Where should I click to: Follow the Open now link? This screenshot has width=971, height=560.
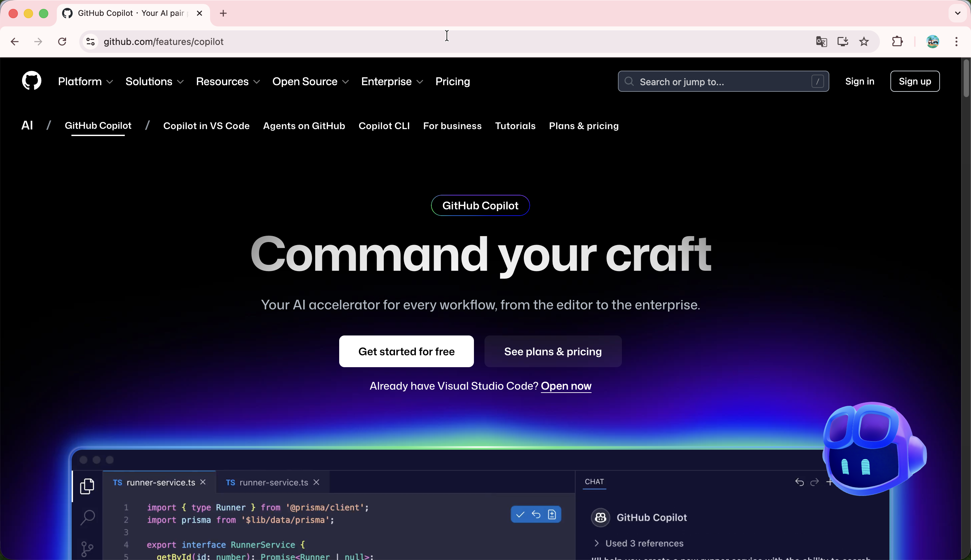566,386
